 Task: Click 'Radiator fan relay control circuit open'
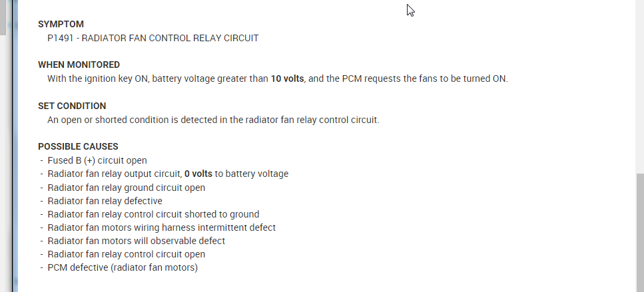[x=126, y=254]
